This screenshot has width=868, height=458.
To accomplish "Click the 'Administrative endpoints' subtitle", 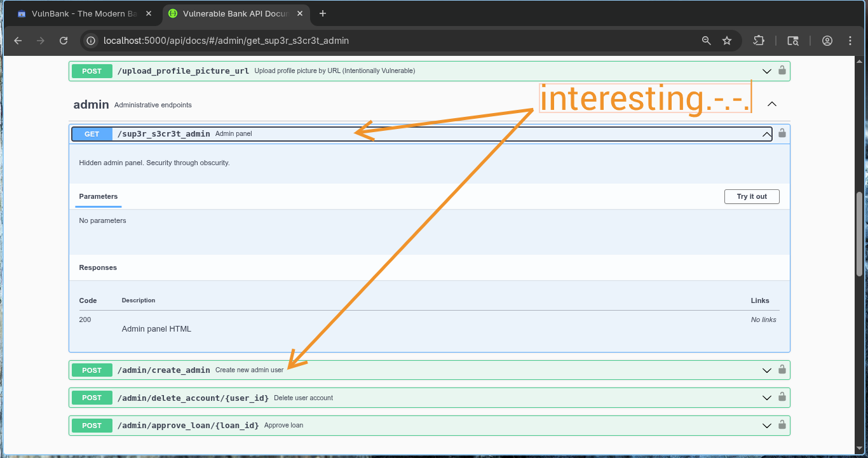I will (x=153, y=105).
